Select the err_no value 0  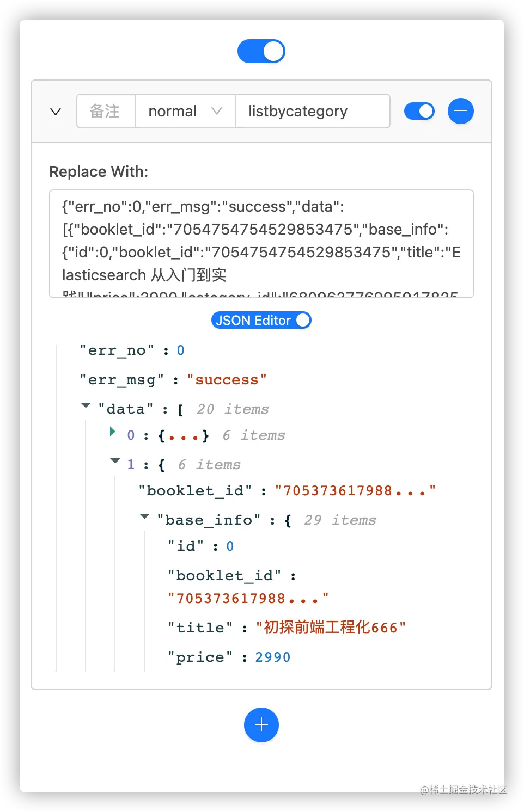(x=181, y=350)
